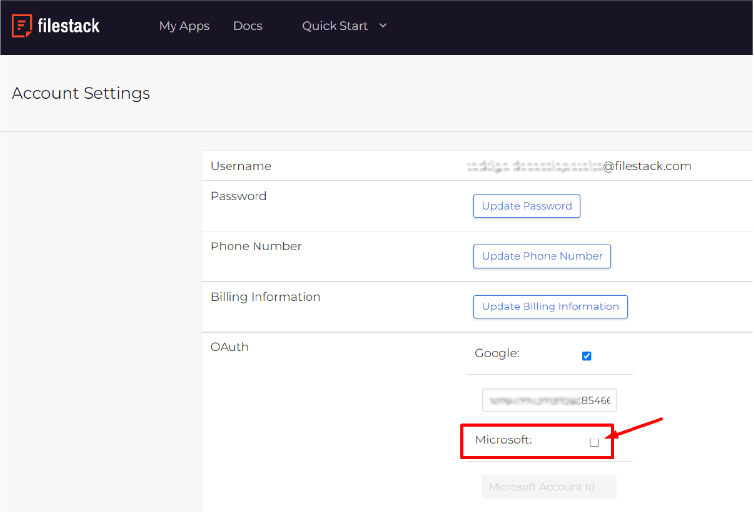
Task: Open the My Apps page
Action: click(x=184, y=26)
